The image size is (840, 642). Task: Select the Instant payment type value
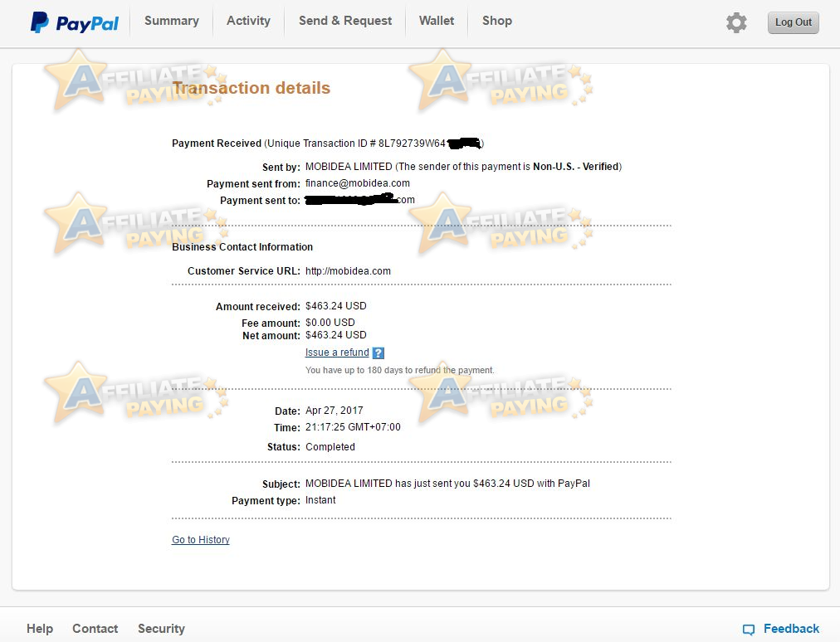pos(320,500)
